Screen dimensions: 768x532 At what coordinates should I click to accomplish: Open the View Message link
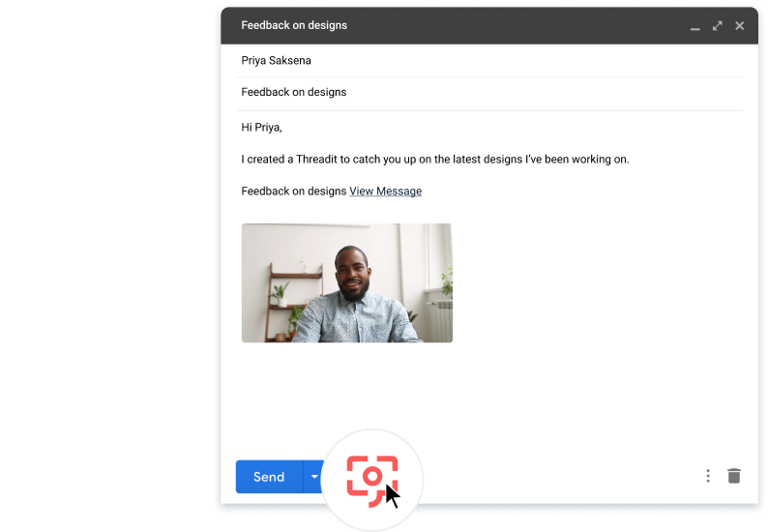[386, 192]
